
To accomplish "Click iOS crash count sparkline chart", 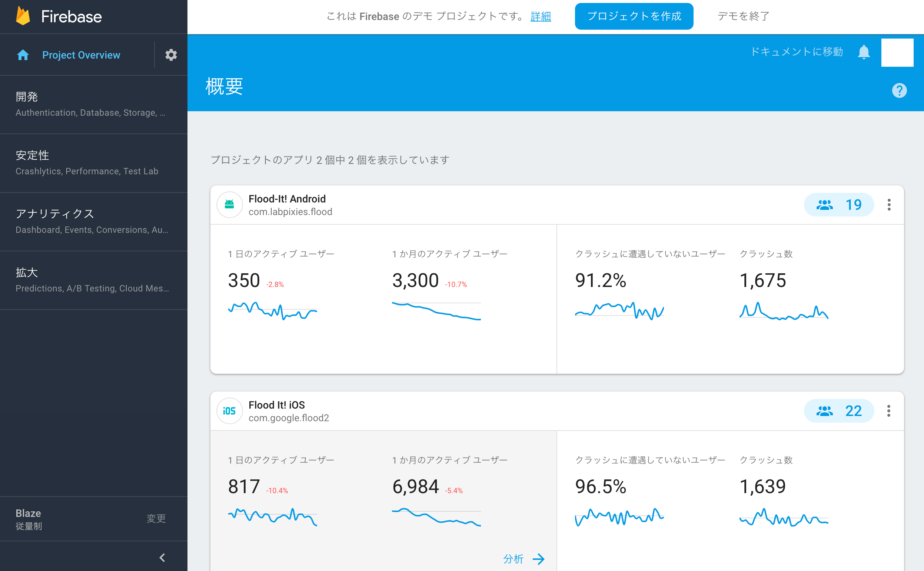I will (784, 517).
